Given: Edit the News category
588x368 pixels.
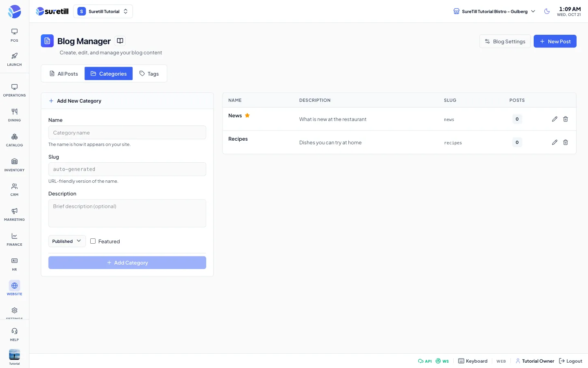Looking at the screenshot, I should pos(555,119).
